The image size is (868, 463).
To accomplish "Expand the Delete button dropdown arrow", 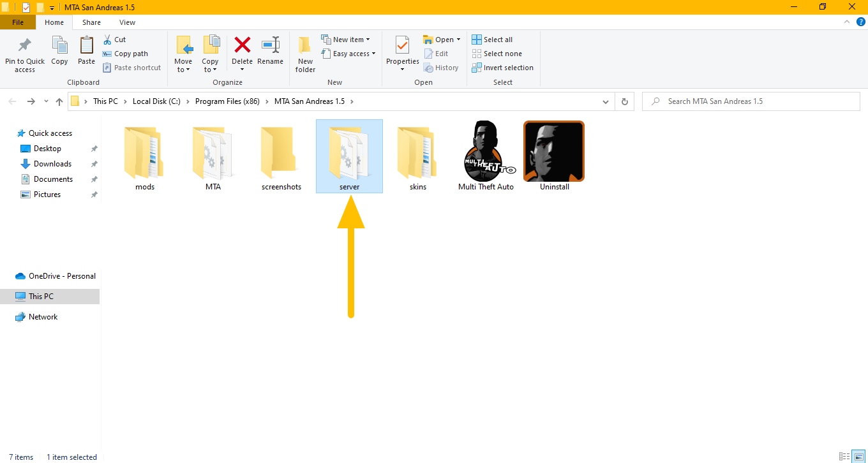I will (x=242, y=69).
